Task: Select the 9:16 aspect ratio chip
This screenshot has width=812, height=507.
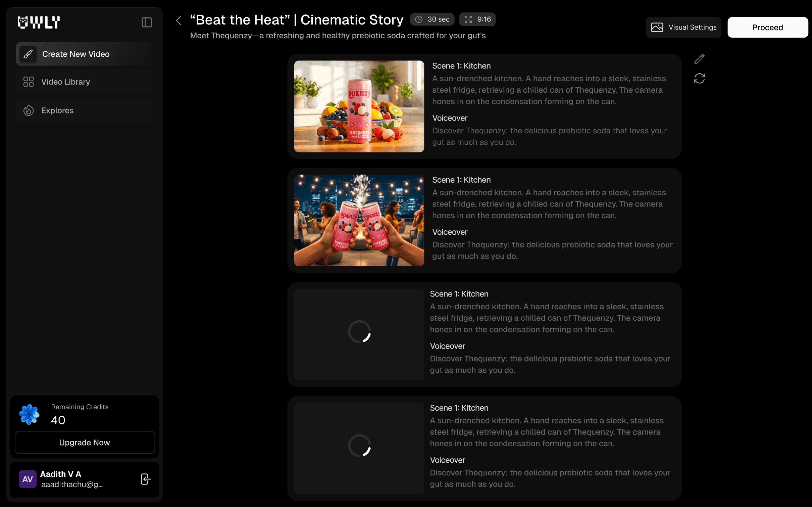Action: tap(477, 19)
